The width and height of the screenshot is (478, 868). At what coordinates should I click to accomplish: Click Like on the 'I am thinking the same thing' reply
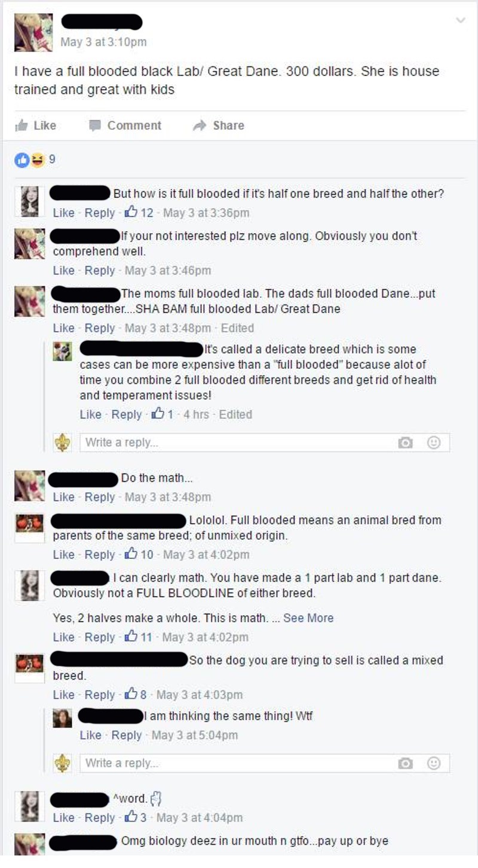[91, 735]
